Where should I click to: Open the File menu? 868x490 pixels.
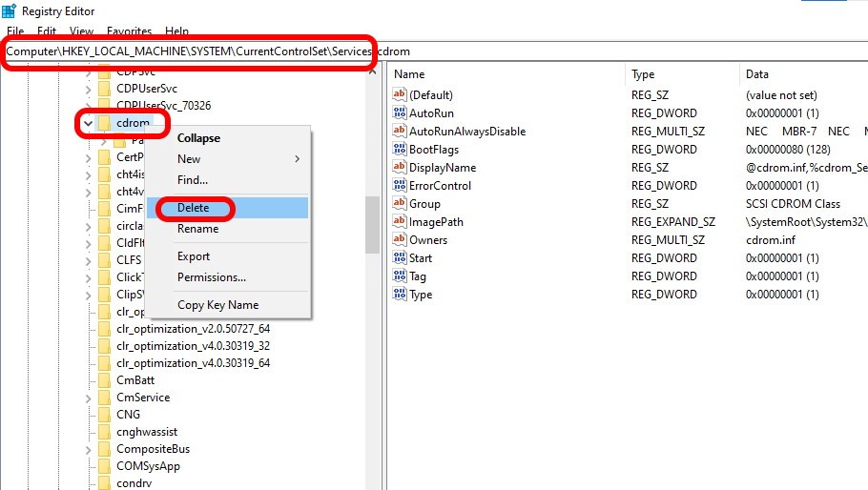tap(15, 31)
